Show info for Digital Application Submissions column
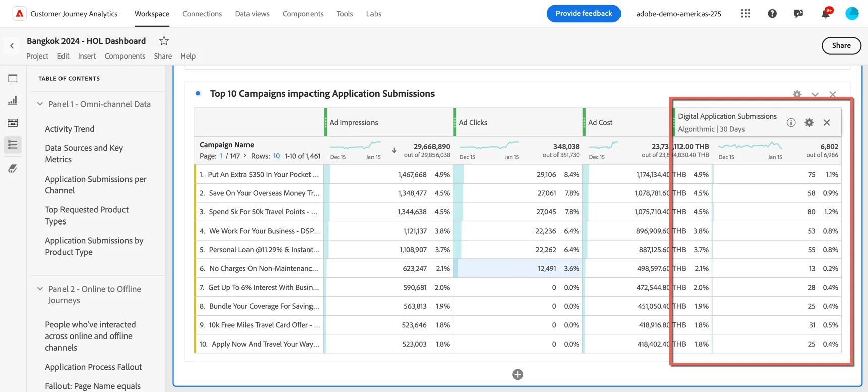Image resolution: width=868 pixels, height=392 pixels. tap(791, 122)
